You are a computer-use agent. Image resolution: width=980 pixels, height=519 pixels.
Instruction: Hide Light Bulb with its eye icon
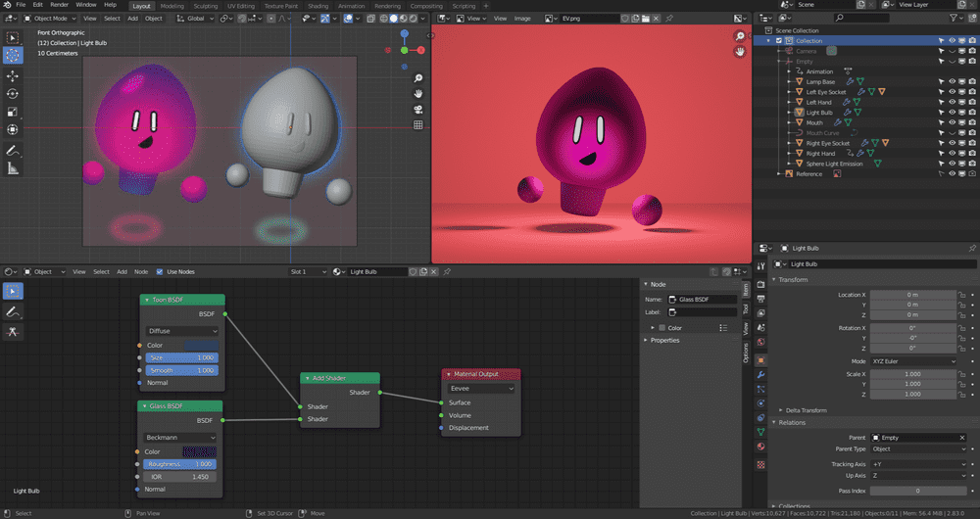tap(952, 113)
